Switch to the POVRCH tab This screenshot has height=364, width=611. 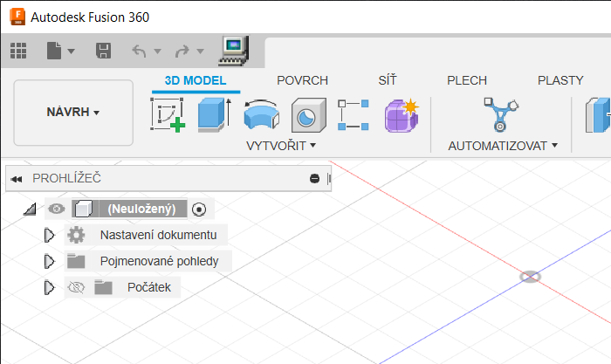302,80
